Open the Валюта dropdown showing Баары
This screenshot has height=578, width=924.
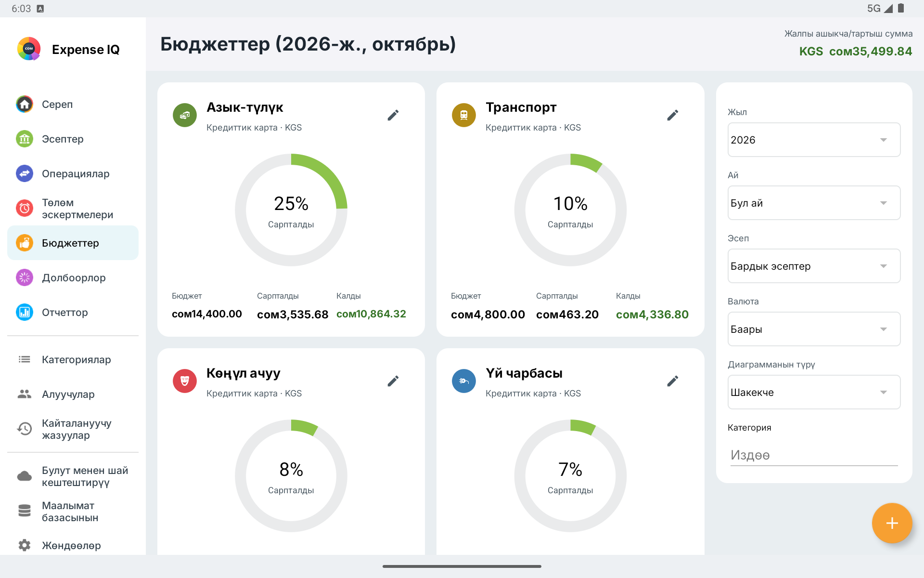[x=814, y=329]
